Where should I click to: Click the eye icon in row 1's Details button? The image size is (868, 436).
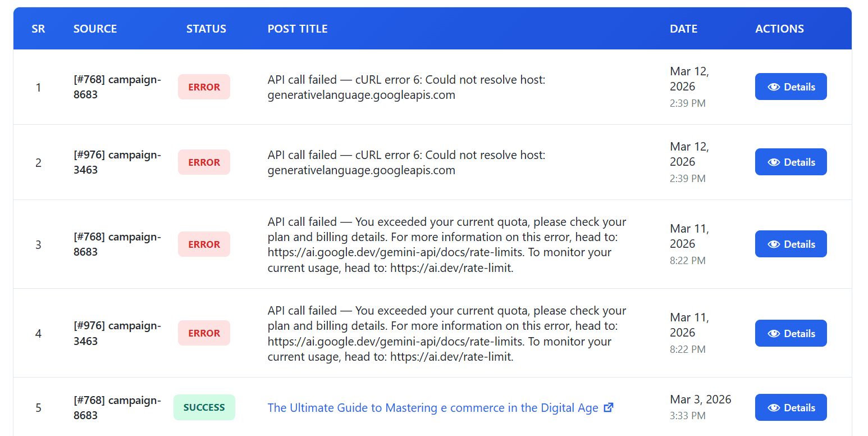pyautogui.click(x=774, y=87)
